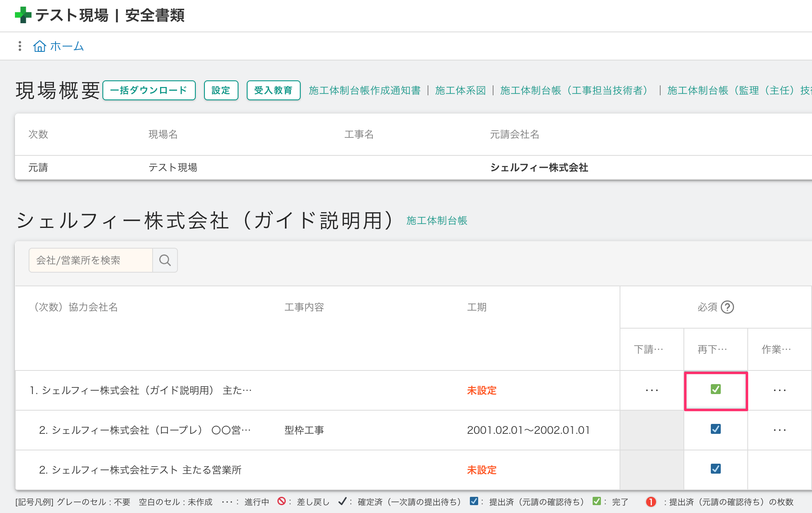
Task: Open 施工体制台帳作成通知書 link
Action: click(365, 90)
